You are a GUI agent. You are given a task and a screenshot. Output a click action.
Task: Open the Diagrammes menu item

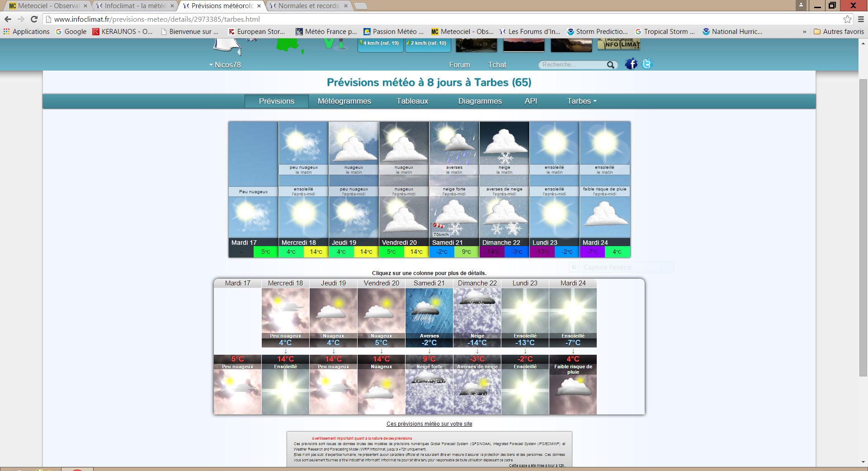click(480, 101)
